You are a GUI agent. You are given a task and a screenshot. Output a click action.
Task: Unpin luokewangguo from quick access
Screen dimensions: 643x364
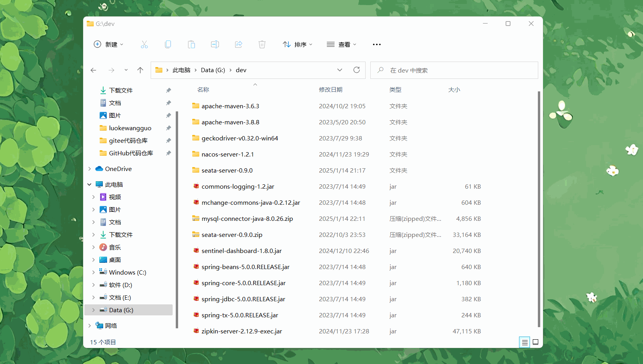click(x=168, y=128)
